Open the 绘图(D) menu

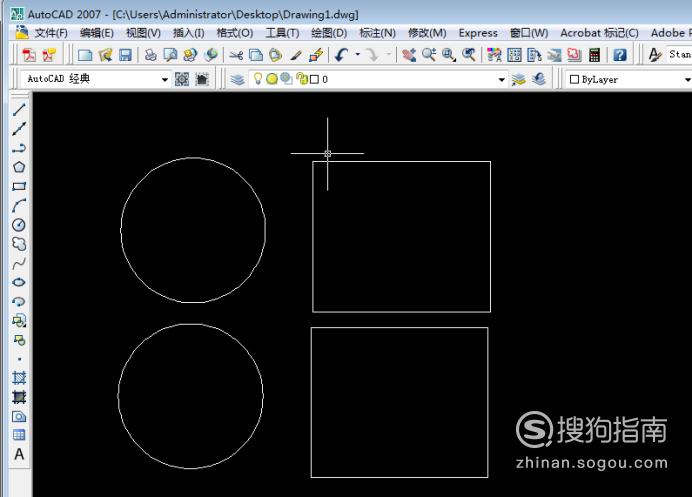329,33
